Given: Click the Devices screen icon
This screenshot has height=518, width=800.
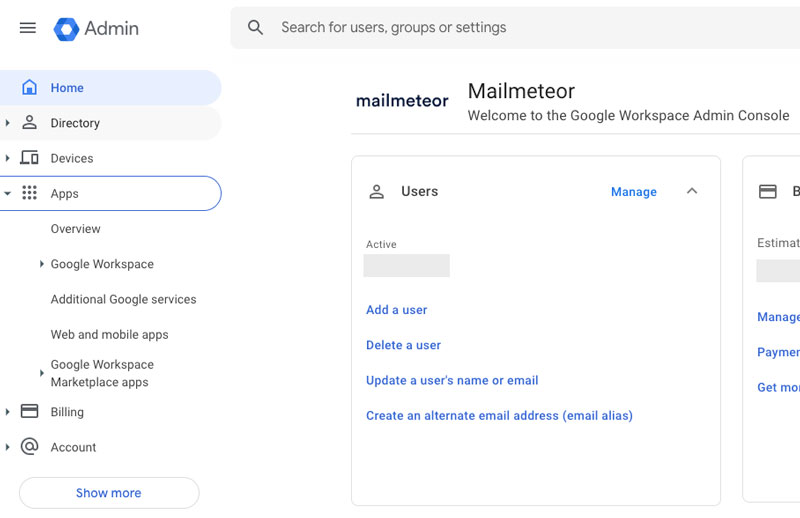Looking at the screenshot, I should coord(29,158).
